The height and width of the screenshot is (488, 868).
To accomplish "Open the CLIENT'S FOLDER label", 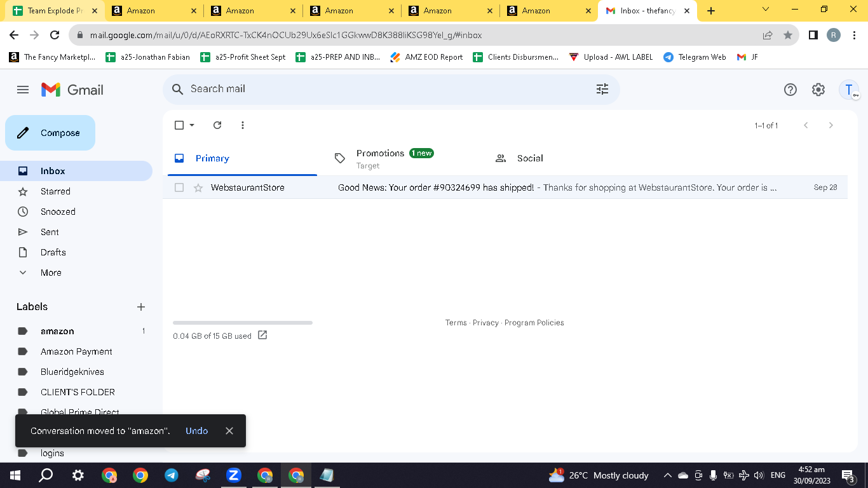I will coord(76,392).
